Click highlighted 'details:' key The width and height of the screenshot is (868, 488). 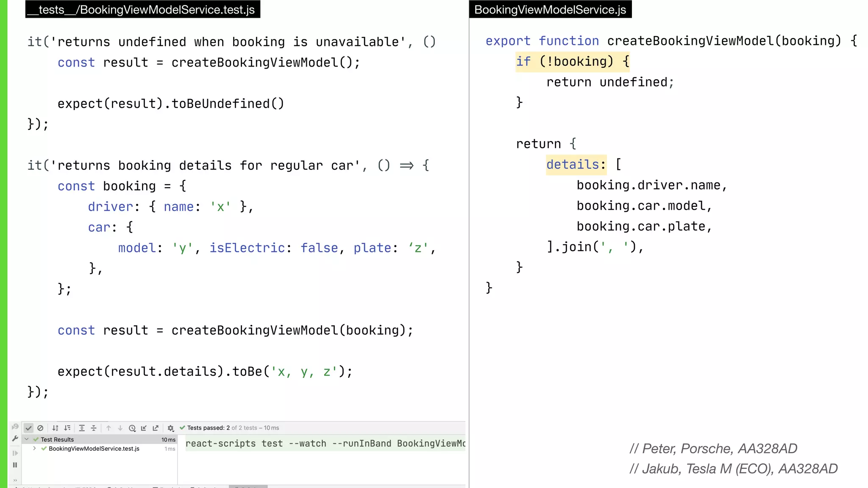(576, 165)
